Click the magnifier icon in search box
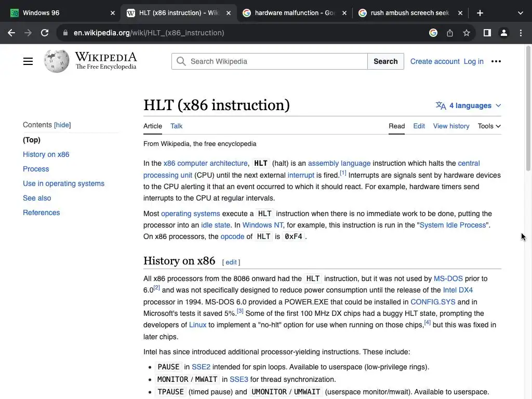 point(181,61)
